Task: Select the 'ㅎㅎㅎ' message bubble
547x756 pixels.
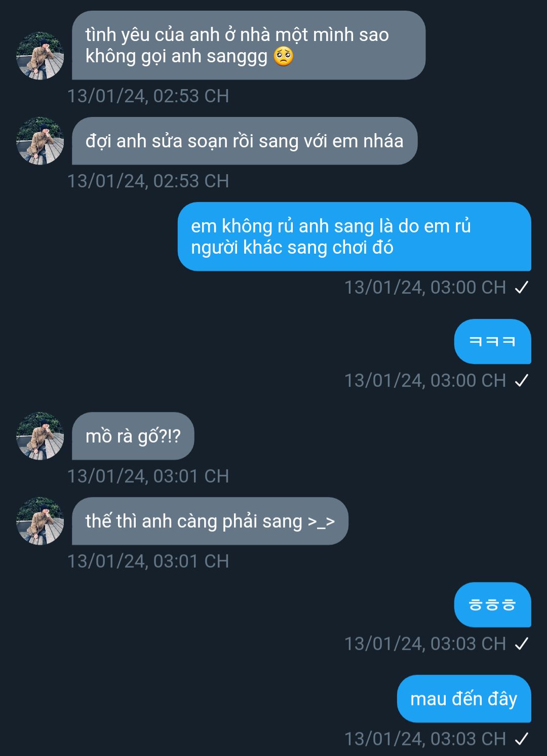Action: 493,605
